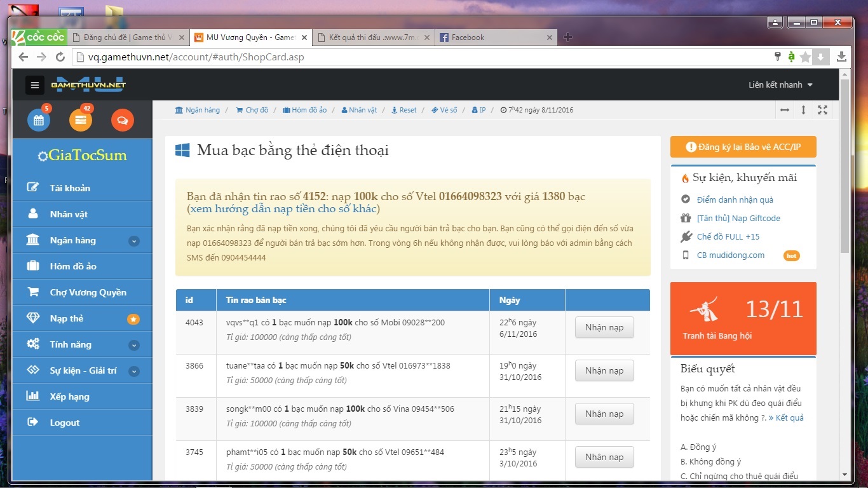Click the hamburger menu icon in header
The height and width of the screenshot is (488, 868).
coord(35,85)
